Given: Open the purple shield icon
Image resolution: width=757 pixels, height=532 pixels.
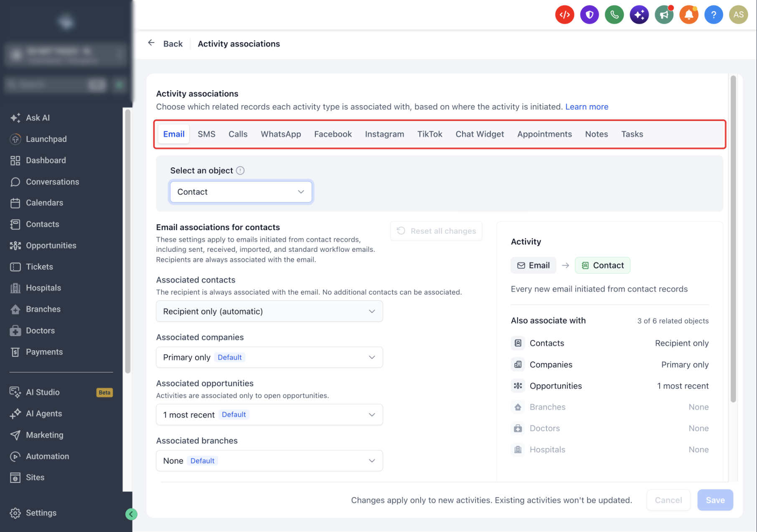Looking at the screenshot, I should tap(589, 15).
